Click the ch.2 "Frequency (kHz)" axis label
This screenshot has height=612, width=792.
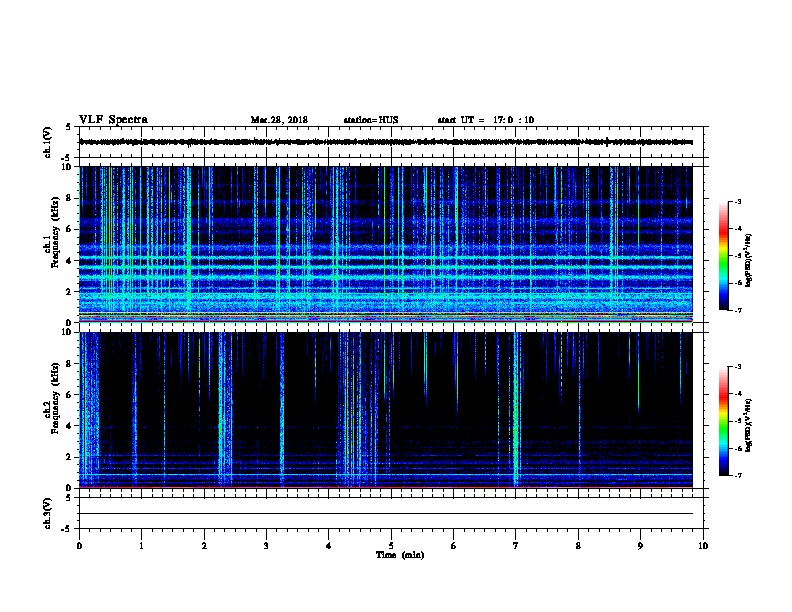click(x=55, y=398)
